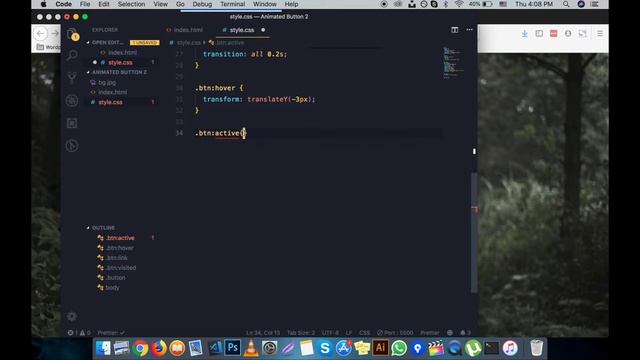
Task: Open bg.jpg in the file tree
Action: [107, 82]
